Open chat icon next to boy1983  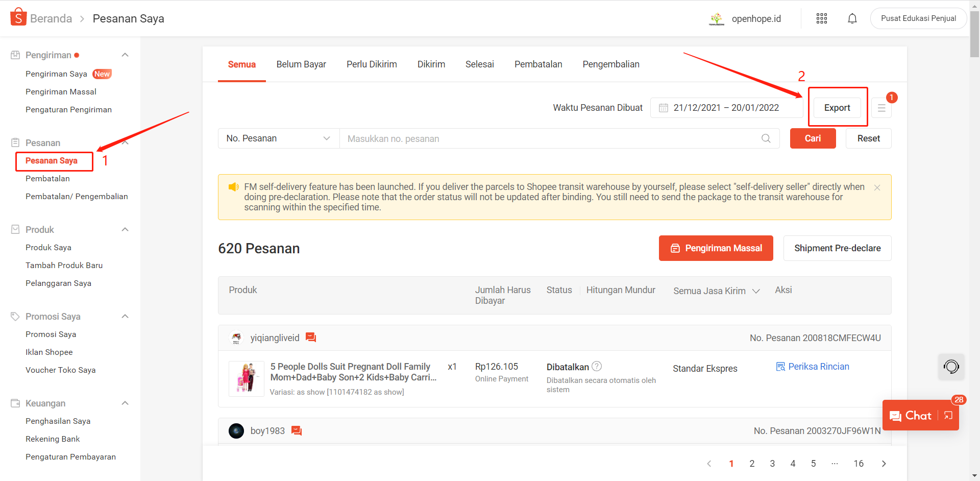(x=297, y=431)
